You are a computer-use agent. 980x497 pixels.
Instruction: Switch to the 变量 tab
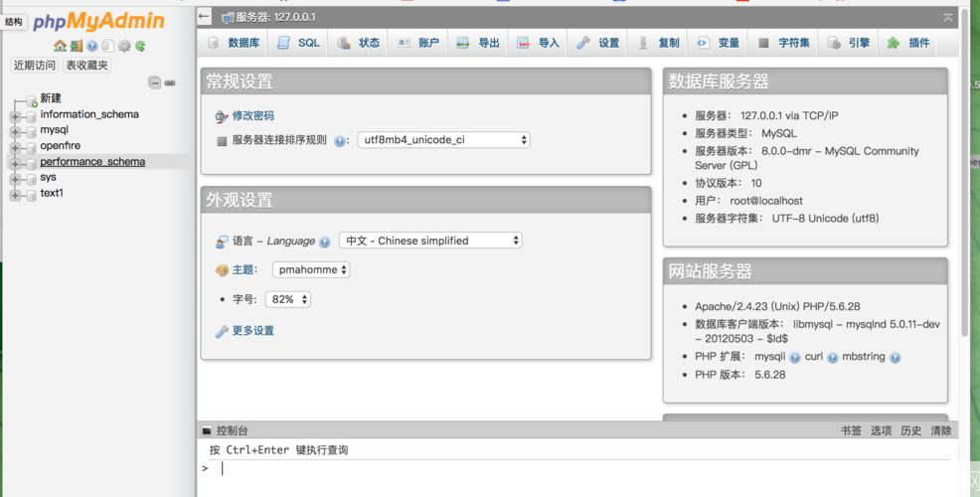pos(719,43)
